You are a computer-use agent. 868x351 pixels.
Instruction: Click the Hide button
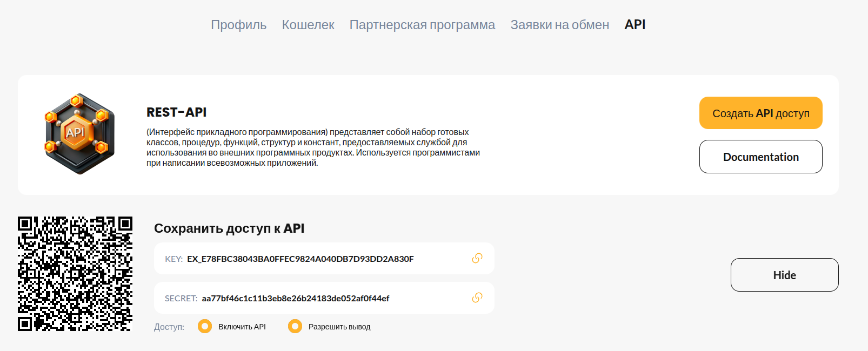pyautogui.click(x=785, y=275)
